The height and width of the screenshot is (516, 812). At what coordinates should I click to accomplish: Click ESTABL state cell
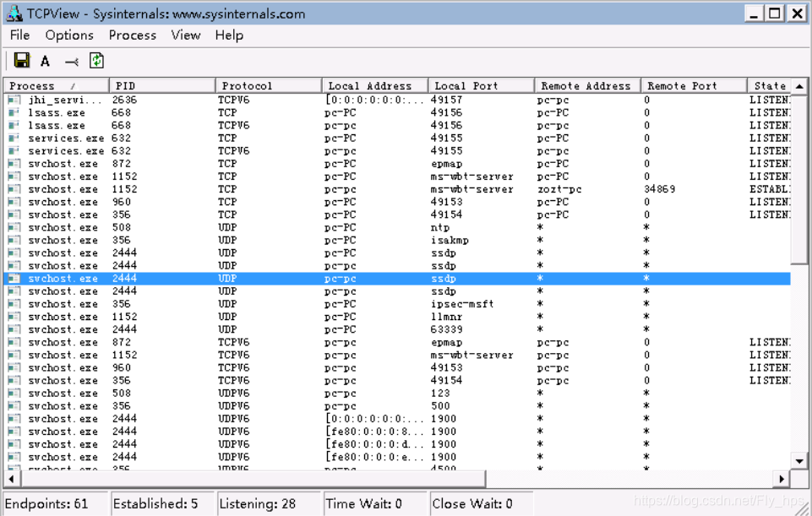[x=770, y=189]
